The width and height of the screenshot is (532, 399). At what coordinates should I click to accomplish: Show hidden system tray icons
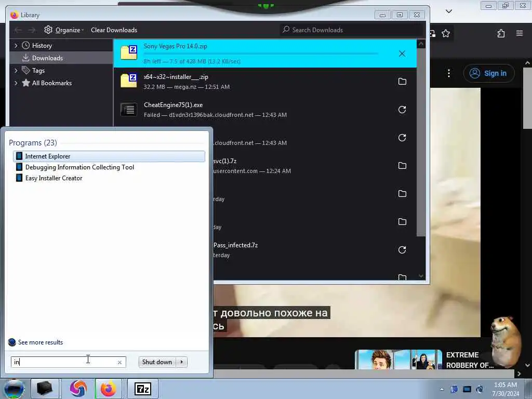pos(442,389)
